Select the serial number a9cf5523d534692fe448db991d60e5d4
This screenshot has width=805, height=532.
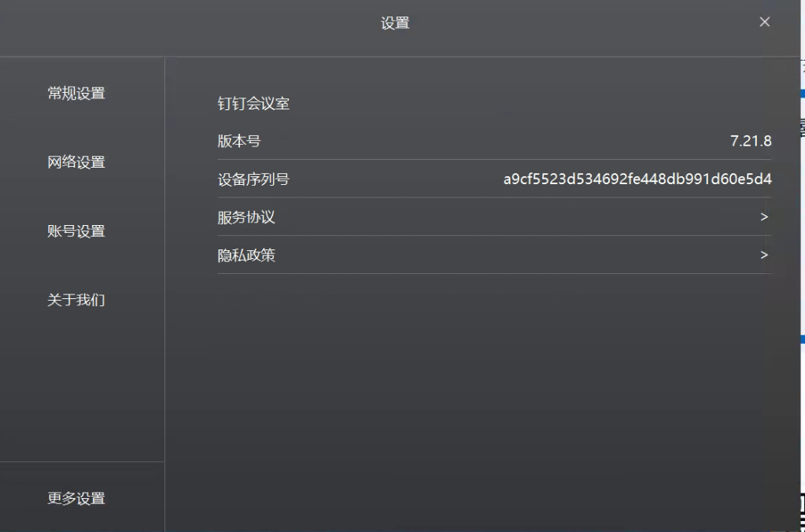637,179
